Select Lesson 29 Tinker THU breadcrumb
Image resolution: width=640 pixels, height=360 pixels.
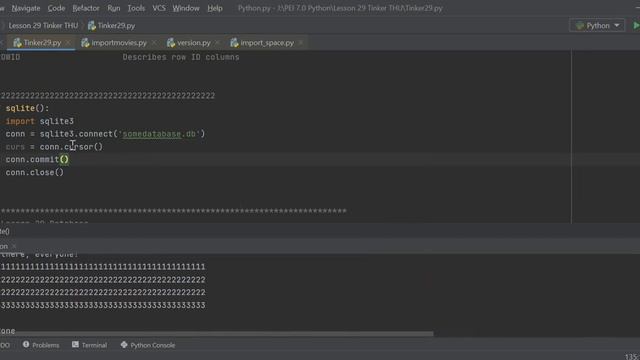tap(43, 26)
